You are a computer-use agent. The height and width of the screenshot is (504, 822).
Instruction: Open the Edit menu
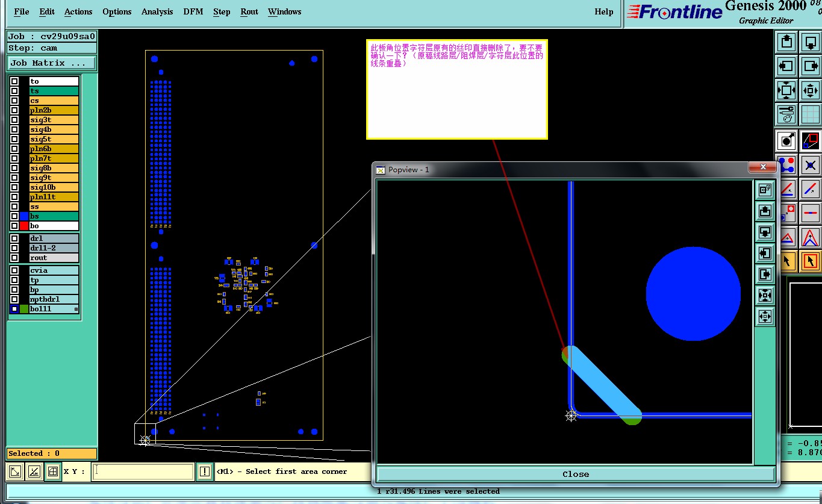pos(47,11)
